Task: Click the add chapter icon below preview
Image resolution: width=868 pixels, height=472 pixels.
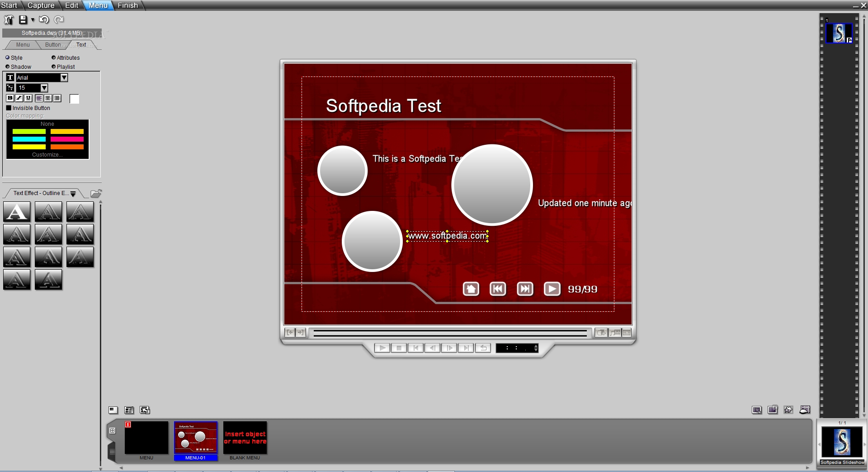Action: (x=601, y=333)
